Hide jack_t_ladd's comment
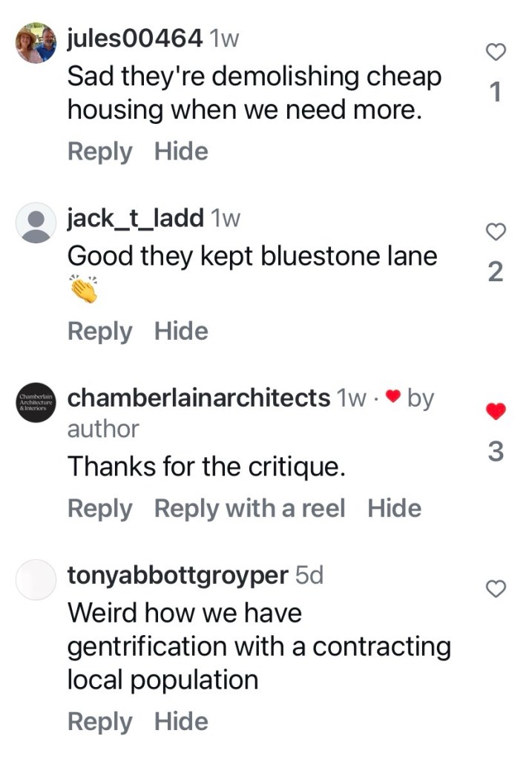Screen dimensions: 532x759 pyautogui.click(x=181, y=332)
